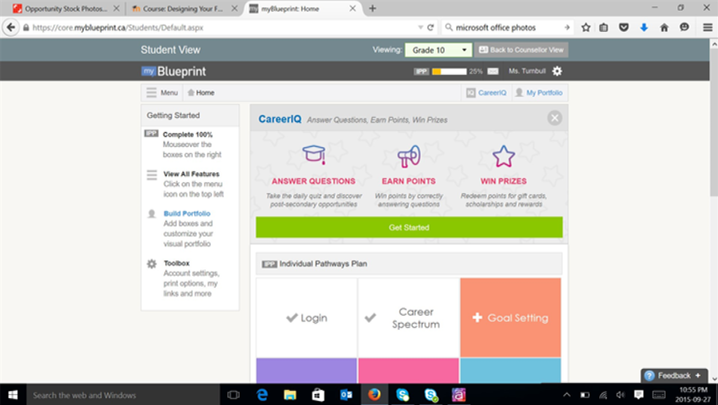
Task: Click the search box with microsoft office photos
Action: [506, 27]
